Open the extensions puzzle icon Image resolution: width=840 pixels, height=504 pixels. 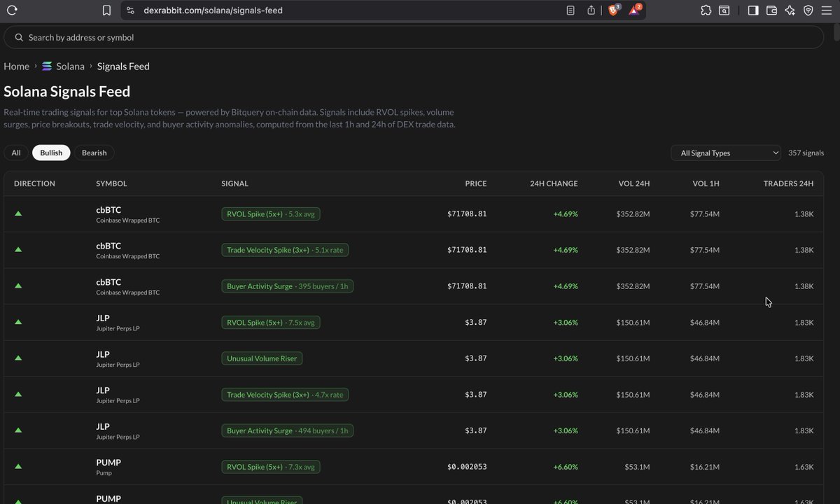point(706,10)
